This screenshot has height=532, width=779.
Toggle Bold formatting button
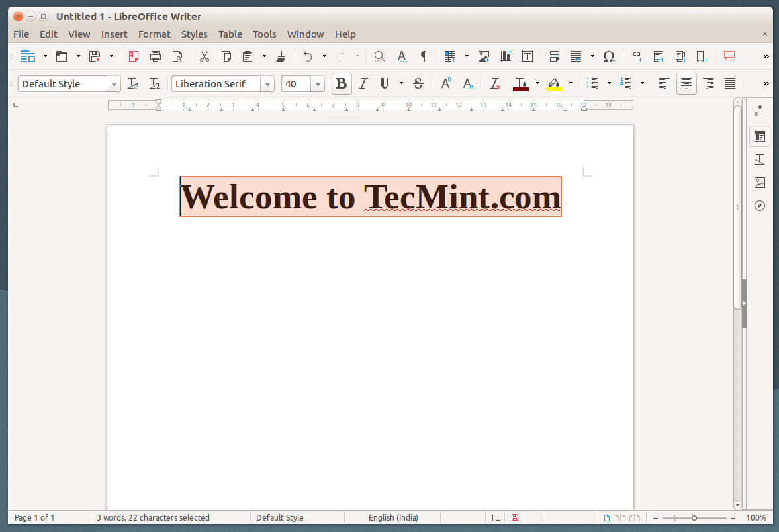coord(342,84)
